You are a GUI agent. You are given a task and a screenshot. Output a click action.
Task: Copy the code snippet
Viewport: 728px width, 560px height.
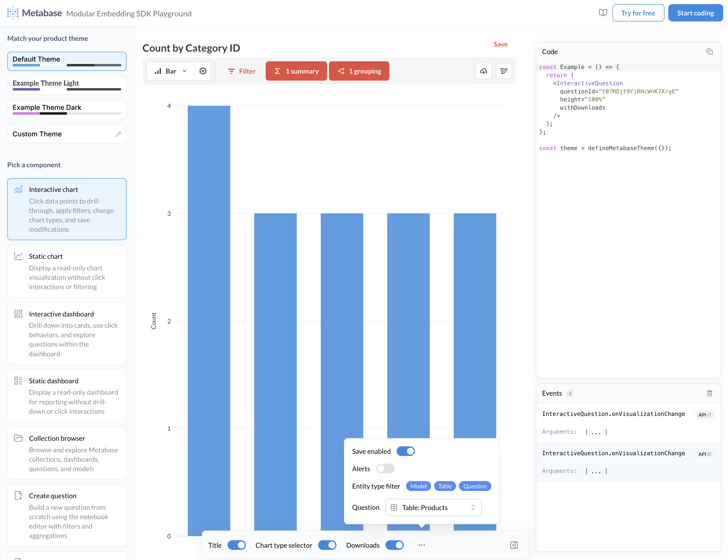point(710,52)
